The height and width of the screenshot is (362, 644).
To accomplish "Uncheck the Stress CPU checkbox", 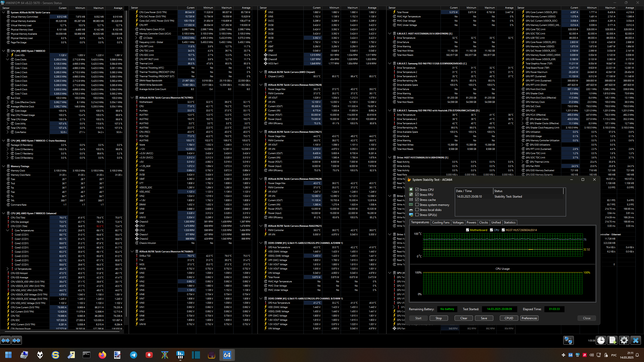I will point(417,190).
